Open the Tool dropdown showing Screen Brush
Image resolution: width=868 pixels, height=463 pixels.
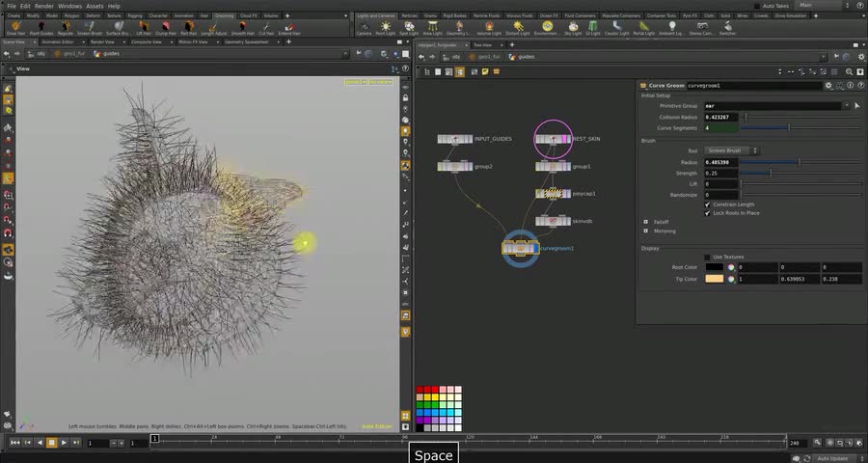731,150
